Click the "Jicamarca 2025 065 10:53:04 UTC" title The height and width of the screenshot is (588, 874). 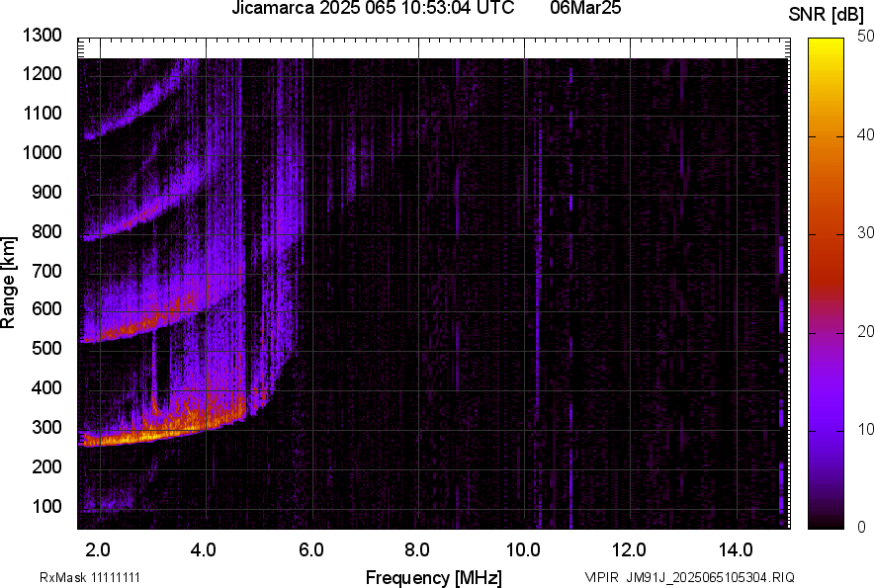click(373, 9)
